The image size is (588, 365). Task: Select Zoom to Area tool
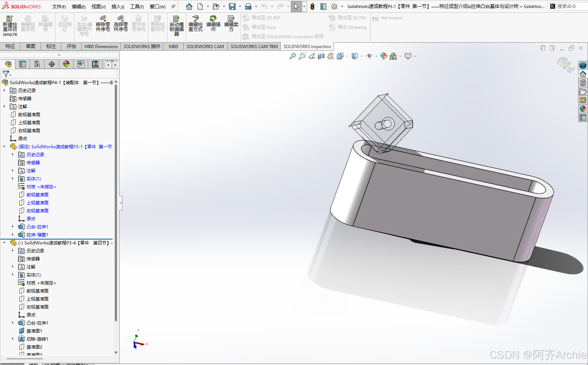[x=302, y=56]
